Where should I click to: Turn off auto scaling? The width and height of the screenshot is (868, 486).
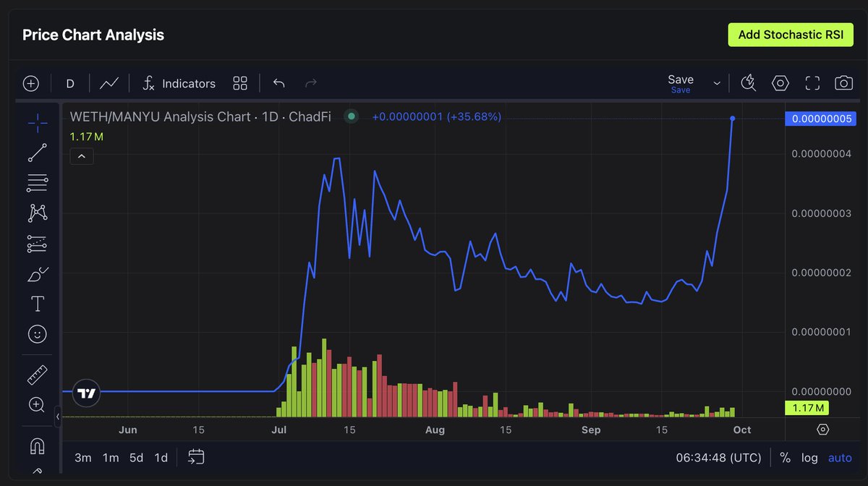click(839, 457)
